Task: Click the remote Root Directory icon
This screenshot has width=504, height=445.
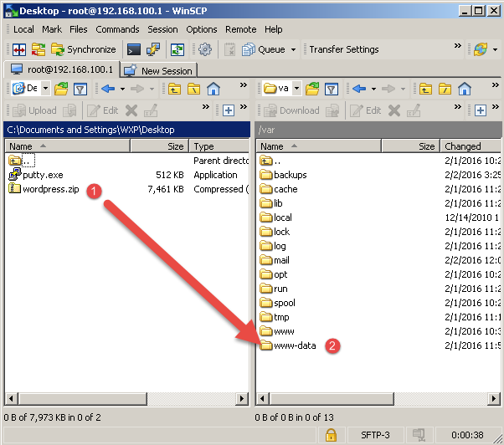Action: (445, 89)
